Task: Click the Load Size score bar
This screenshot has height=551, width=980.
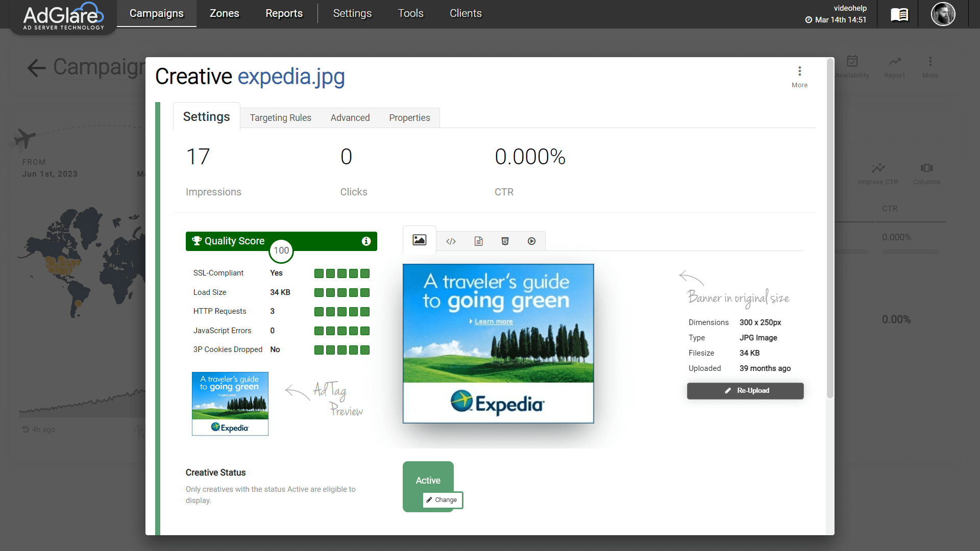Action: [341, 293]
